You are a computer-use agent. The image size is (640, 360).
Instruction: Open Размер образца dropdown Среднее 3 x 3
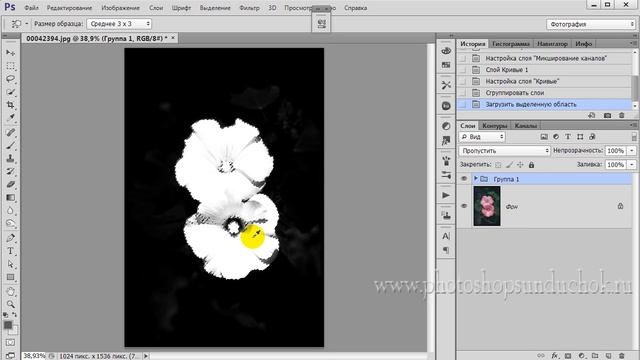click(119, 24)
